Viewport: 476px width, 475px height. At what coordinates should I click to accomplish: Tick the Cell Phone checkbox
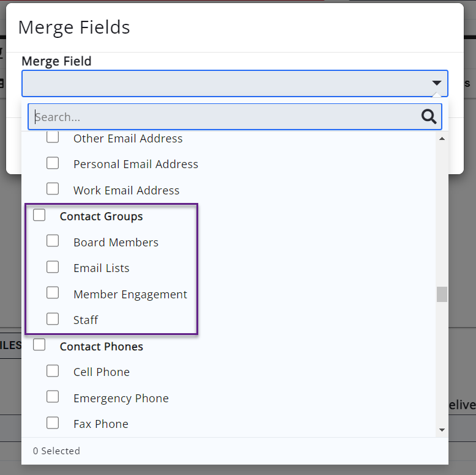53,371
